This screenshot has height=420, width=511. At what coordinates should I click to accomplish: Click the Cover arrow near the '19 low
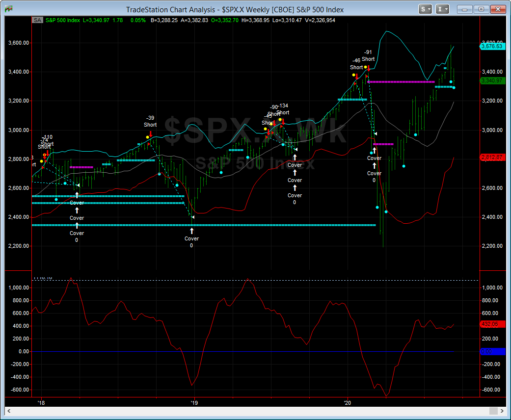point(191,231)
